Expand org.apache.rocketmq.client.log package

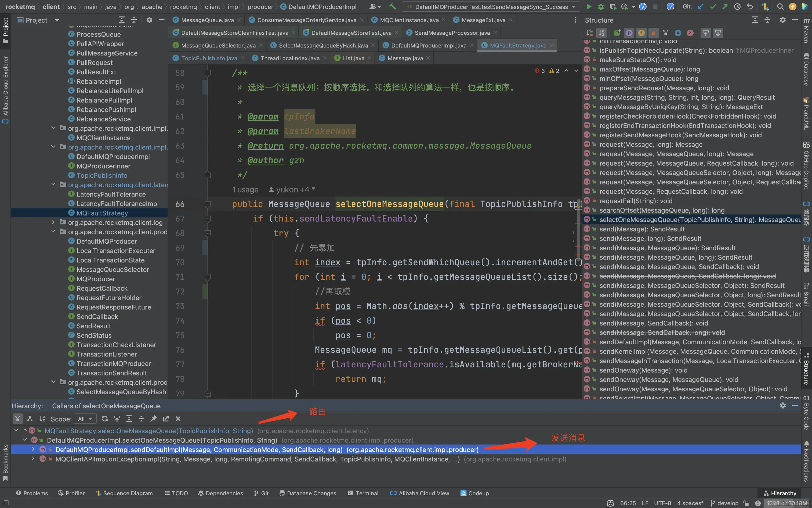coord(53,222)
